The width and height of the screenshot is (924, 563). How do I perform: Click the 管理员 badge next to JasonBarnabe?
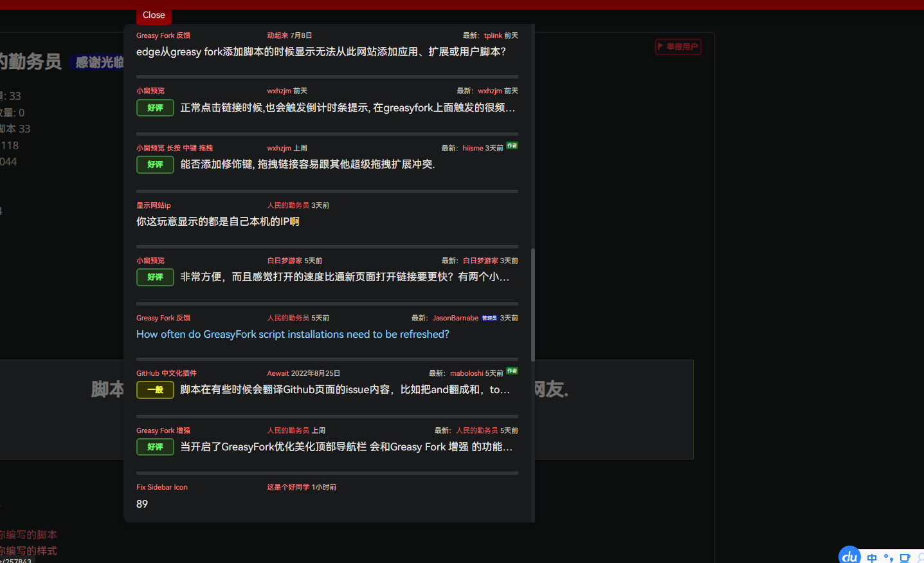(x=489, y=317)
